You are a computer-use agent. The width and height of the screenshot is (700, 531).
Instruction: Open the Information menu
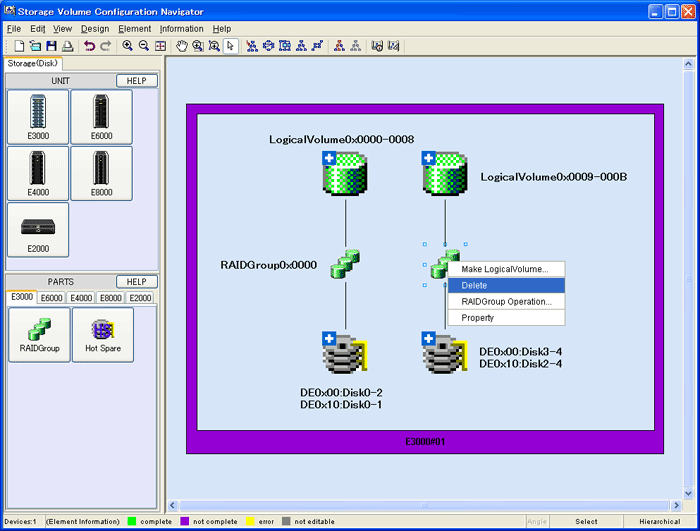pyautogui.click(x=181, y=29)
